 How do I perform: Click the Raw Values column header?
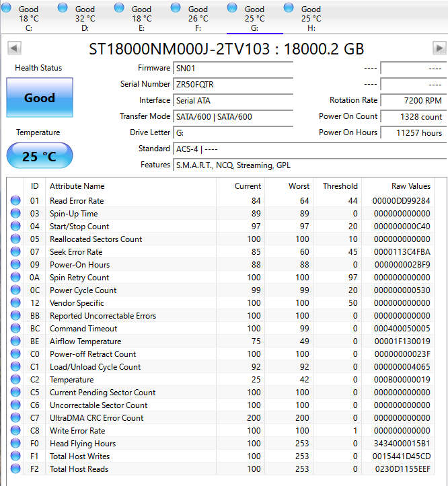[x=398, y=186]
